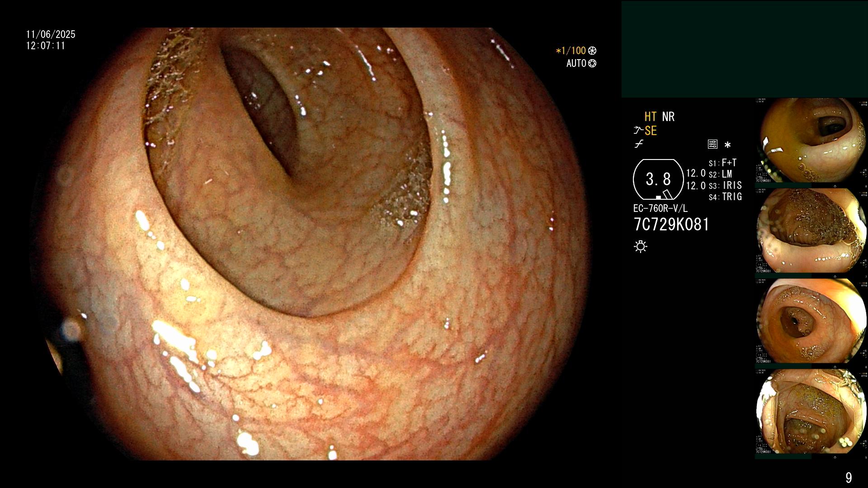Click the iris icon next to AUTO

[x=592, y=63]
